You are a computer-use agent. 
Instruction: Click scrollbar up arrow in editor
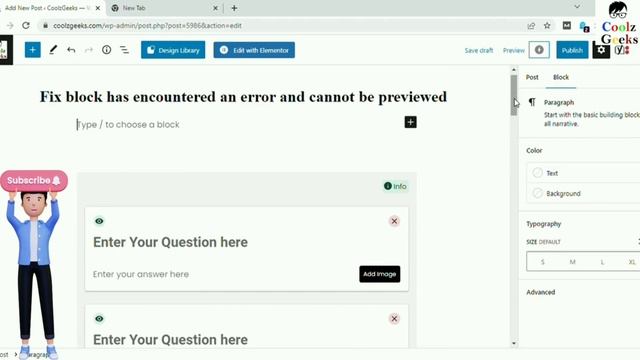[513, 70]
